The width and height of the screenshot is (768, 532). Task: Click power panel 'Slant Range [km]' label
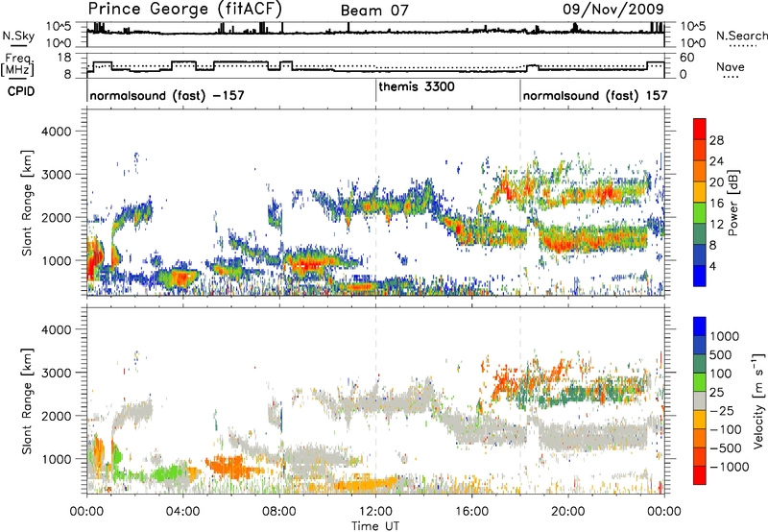pyautogui.click(x=27, y=203)
